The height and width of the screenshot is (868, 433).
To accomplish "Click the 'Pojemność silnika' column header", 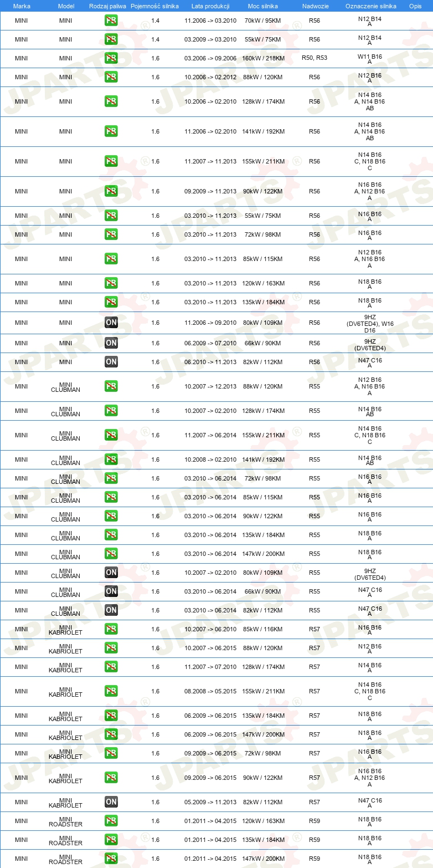I will click(155, 6).
